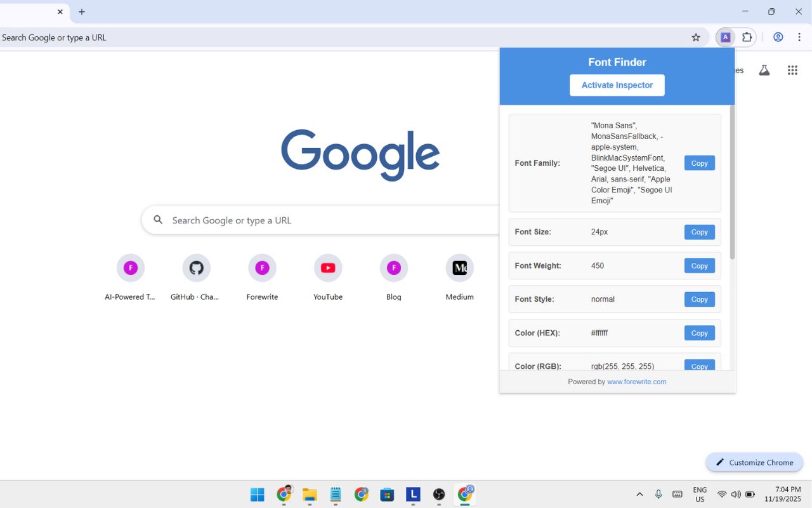Open the Windows Start menu
The width and height of the screenshot is (812, 508).
coord(258,494)
